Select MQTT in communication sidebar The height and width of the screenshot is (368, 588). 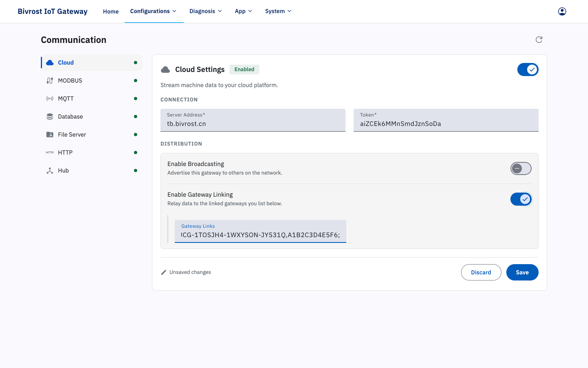(91, 99)
